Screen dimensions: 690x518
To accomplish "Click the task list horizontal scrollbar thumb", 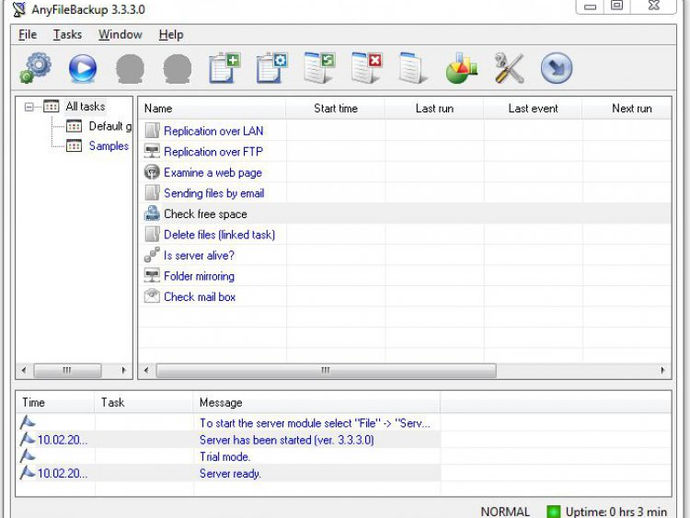I will pos(326,370).
